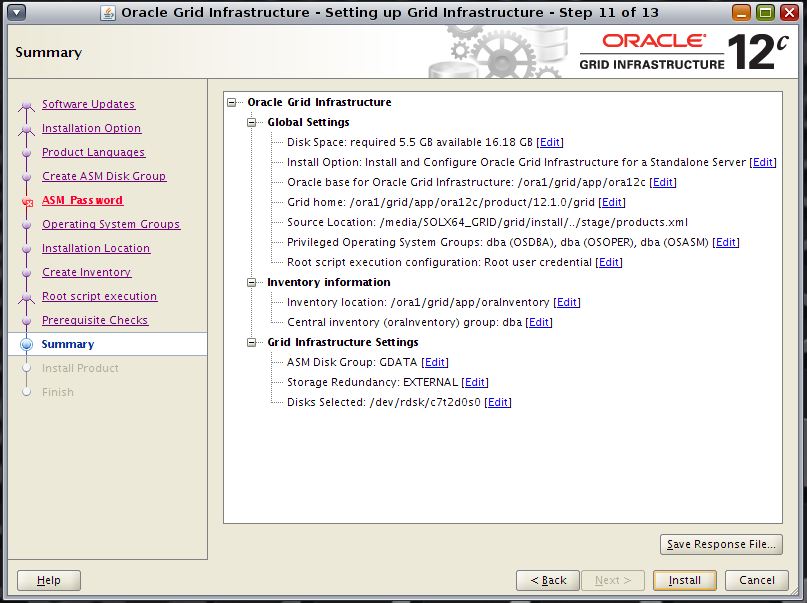Open the window menu icon in title bar

[x=16, y=12]
